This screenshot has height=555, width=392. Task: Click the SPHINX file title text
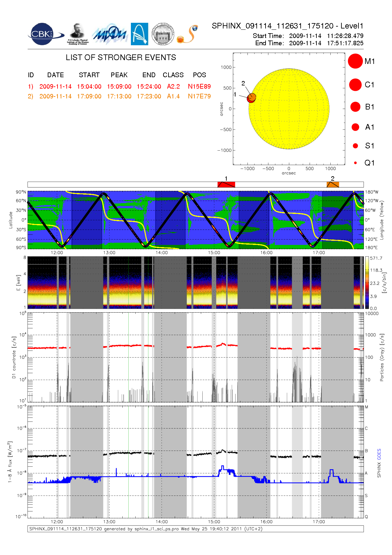click(287, 26)
